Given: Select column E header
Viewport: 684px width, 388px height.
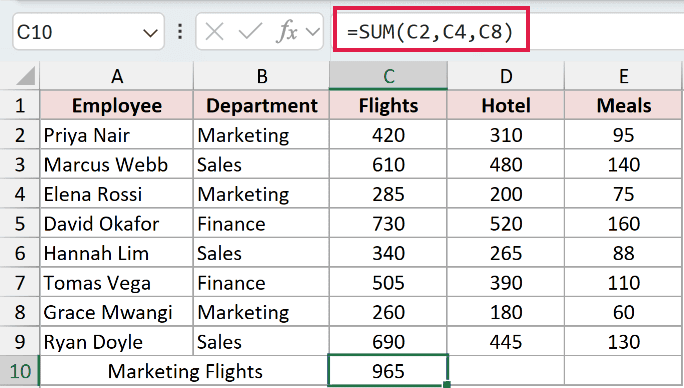Looking at the screenshot, I should 624,76.
